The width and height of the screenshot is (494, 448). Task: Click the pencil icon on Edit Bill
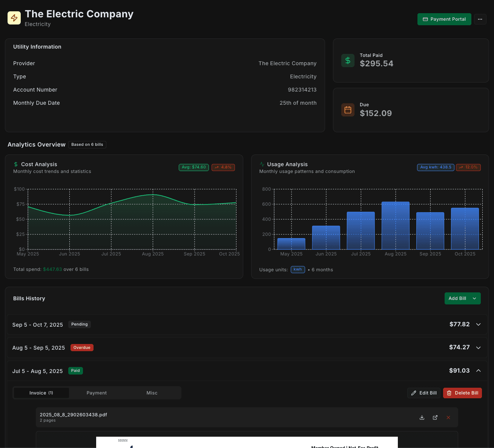pos(414,393)
